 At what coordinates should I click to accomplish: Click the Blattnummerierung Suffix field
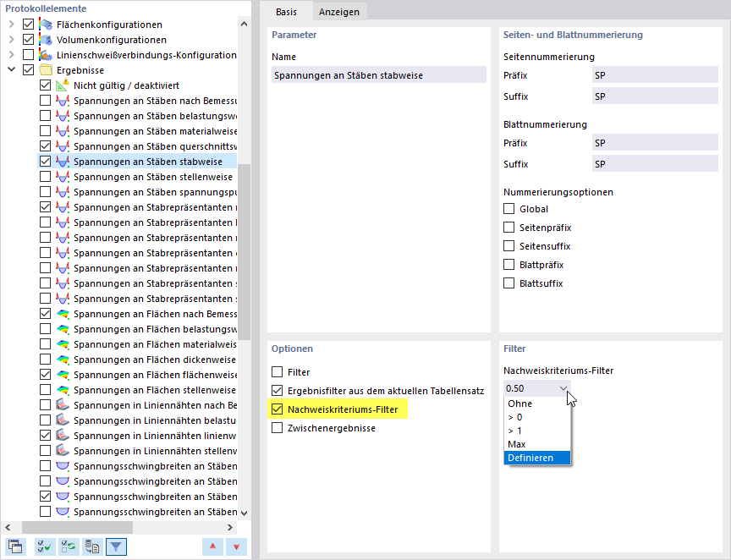coord(655,163)
